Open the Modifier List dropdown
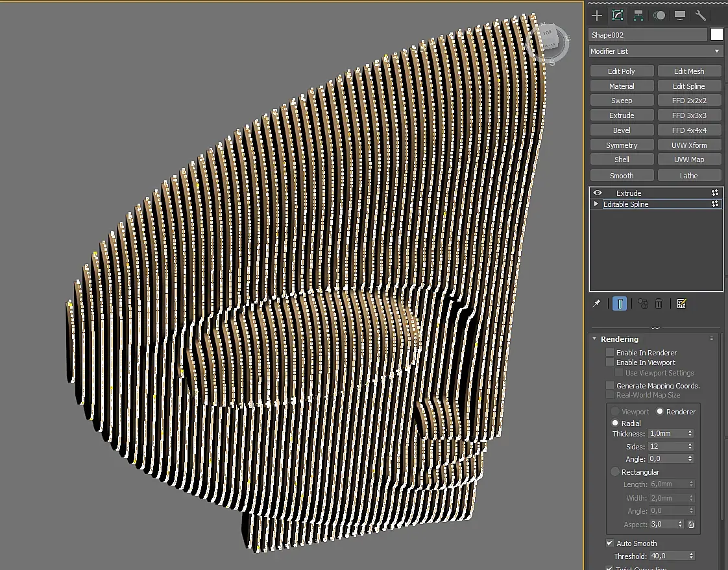728x570 pixels. pyautogui.click(x=655, y=51)
